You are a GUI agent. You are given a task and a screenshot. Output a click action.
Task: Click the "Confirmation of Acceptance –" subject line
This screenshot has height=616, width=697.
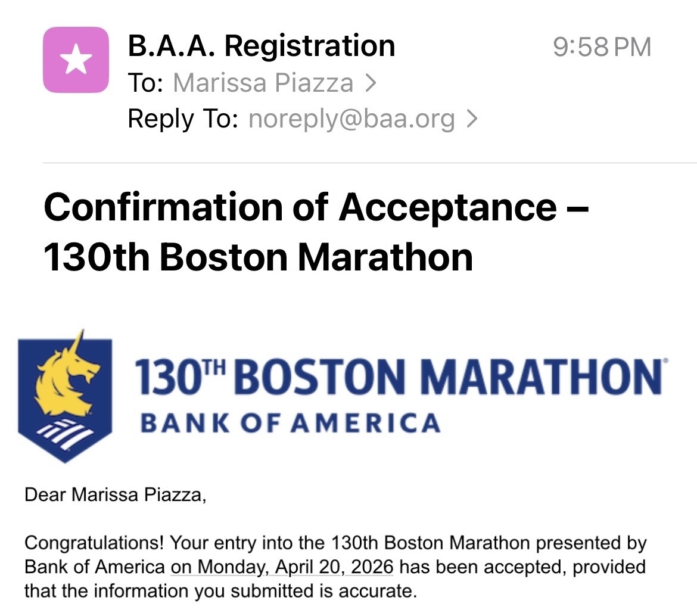click(x=316, y=207)
